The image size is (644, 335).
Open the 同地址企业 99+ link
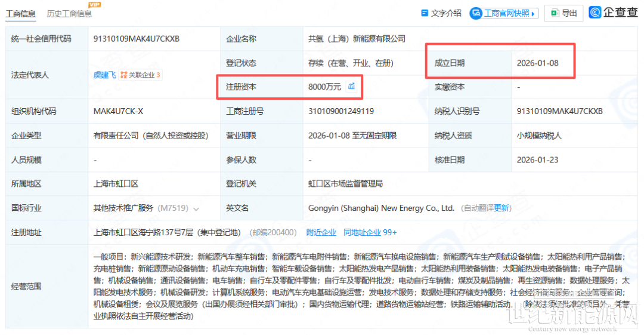point(370,232)
